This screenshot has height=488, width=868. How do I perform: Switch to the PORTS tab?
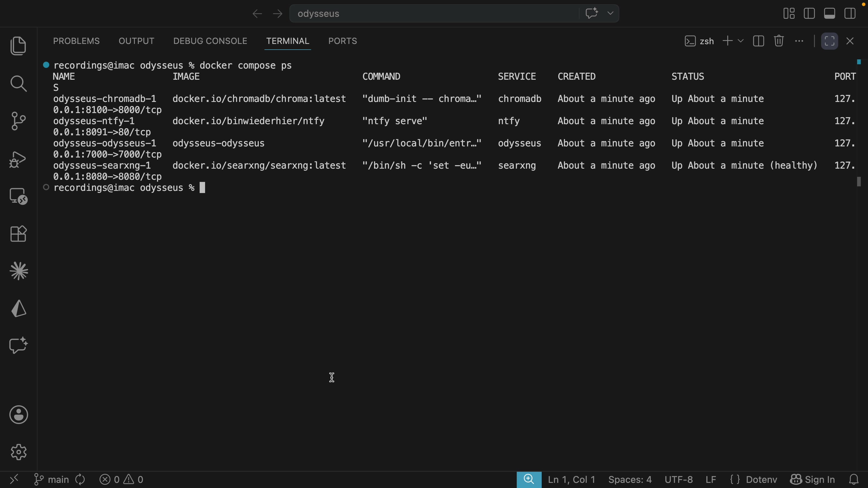[342, 41]
